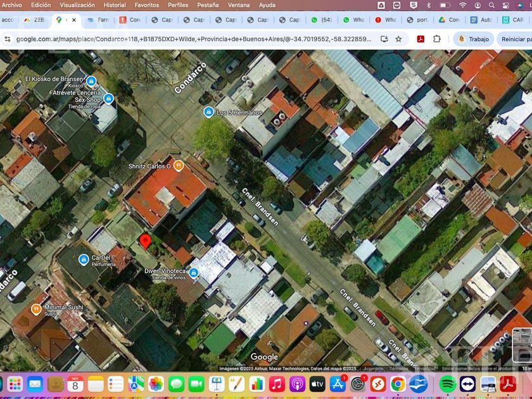Open the Privacidad link

[425, 369]
